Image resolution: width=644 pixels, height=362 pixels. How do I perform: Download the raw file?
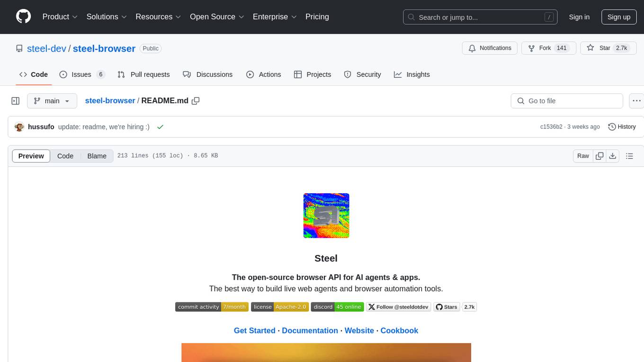click(612, 156)
